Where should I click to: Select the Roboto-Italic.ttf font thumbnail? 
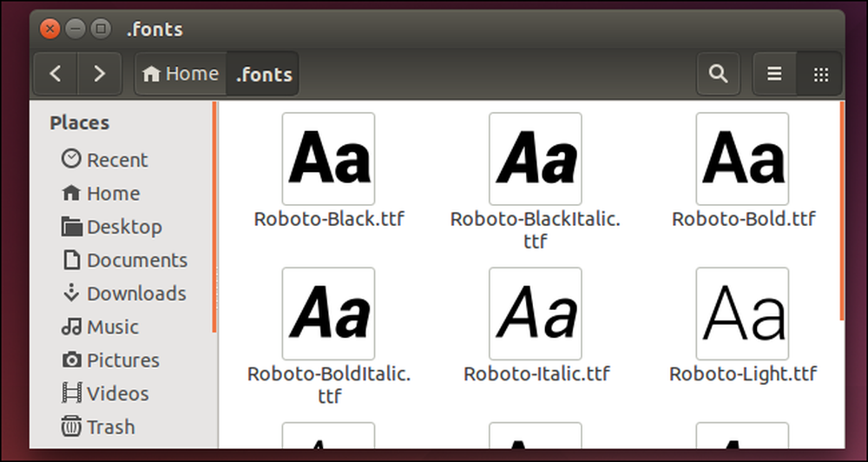click(x=536, y=313)
